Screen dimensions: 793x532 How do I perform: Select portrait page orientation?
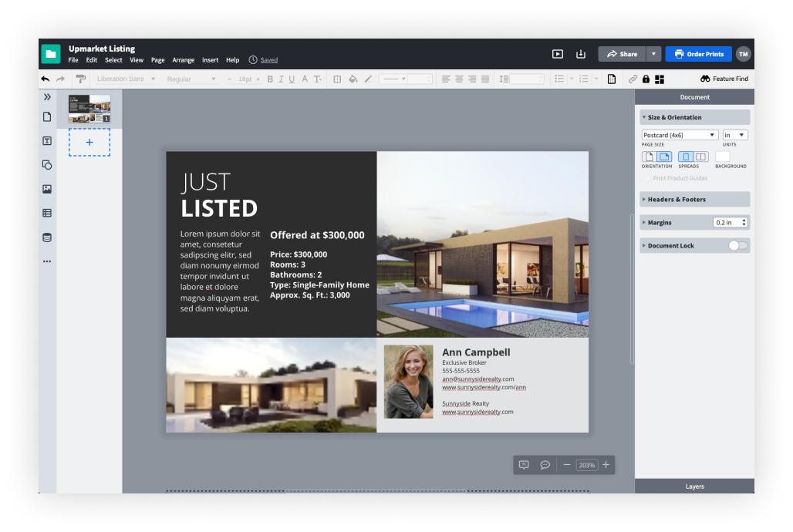(x=649, y=157)
